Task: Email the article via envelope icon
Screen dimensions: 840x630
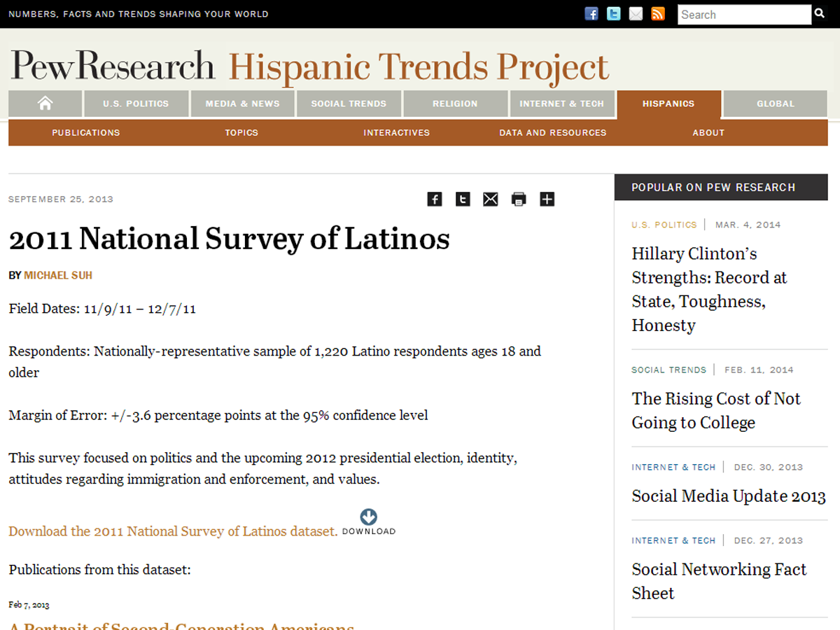Action: 491,199
